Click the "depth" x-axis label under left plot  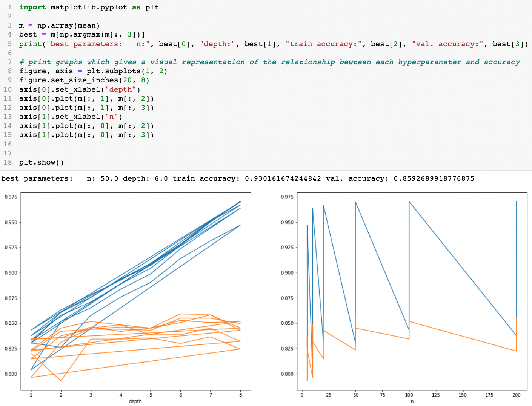[135, 401]
